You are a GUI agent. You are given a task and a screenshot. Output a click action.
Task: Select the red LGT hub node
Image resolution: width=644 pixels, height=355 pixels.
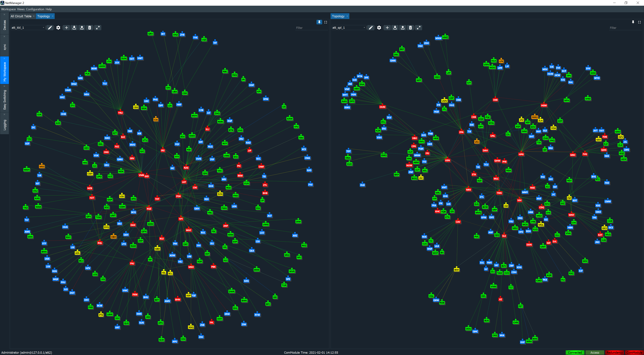pos(184,182)
